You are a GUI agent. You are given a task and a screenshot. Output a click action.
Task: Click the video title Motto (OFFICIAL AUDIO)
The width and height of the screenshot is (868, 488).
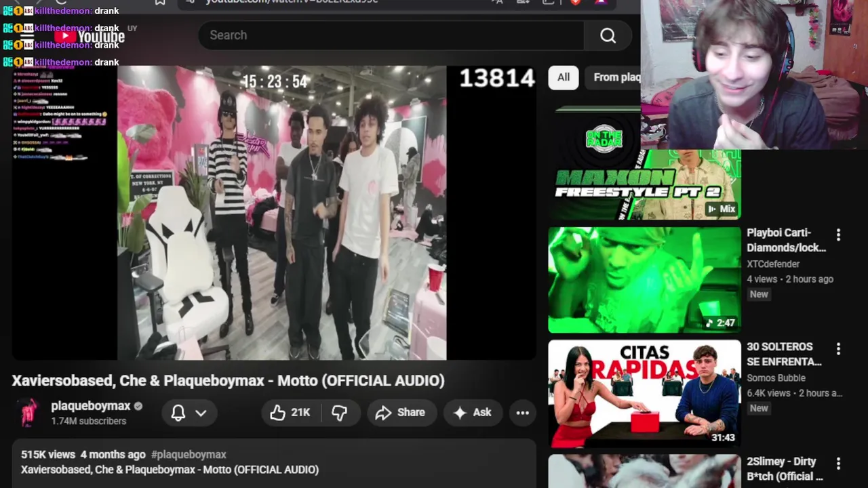pyautogui.click(x=228, y=380)
